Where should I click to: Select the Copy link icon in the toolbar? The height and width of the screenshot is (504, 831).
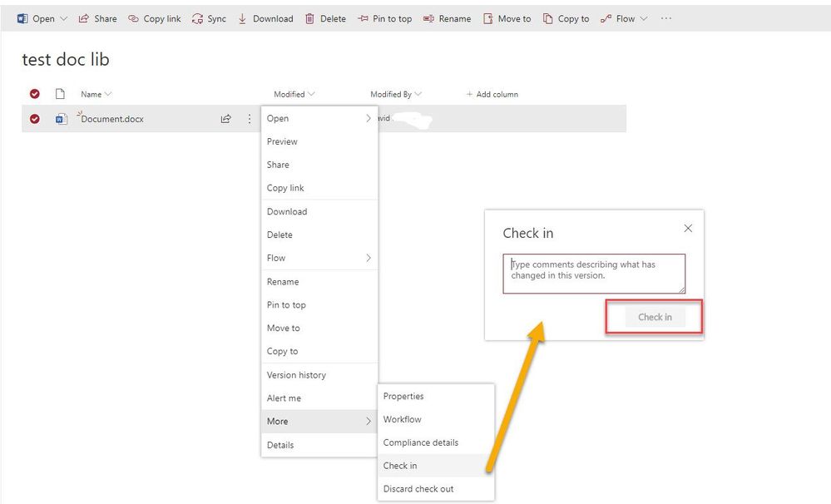click(133, 17)
